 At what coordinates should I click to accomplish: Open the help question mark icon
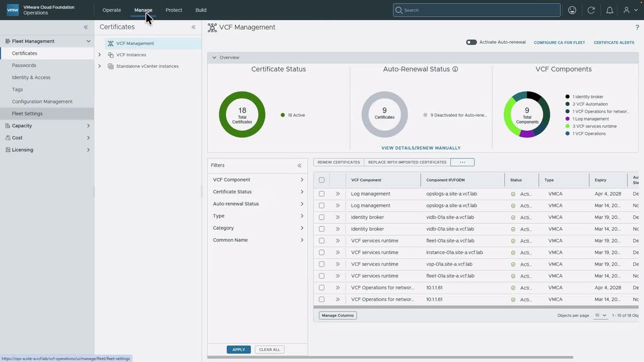pos(637,28)
